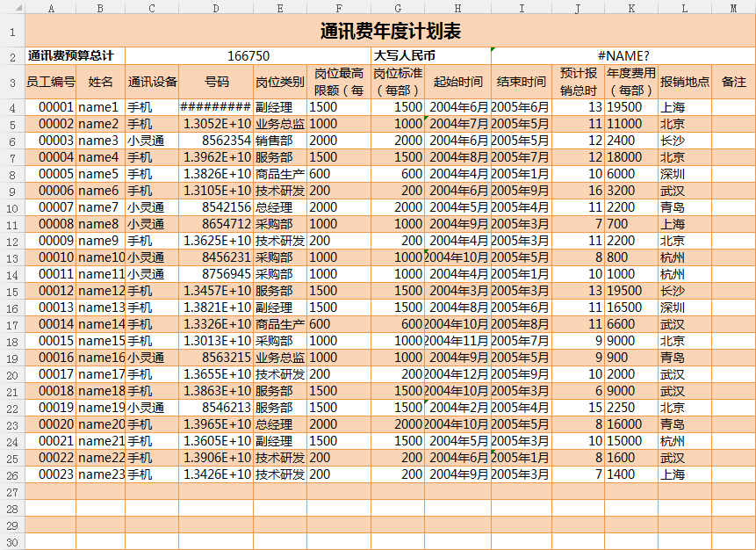The height and width of the screenshot is (550, 756).
Task: Click the row 10 header number
Action: pyautogui.click(x=12, y=208)
